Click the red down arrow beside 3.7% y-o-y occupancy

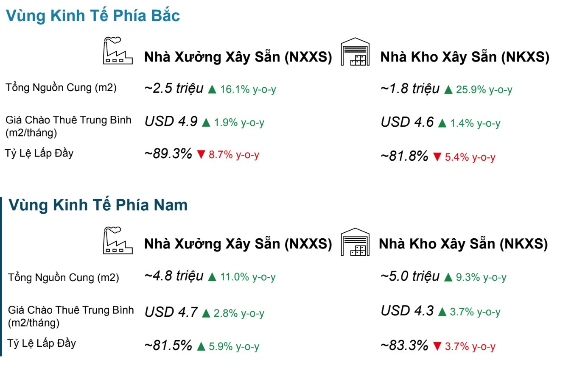tap(437, 346)
